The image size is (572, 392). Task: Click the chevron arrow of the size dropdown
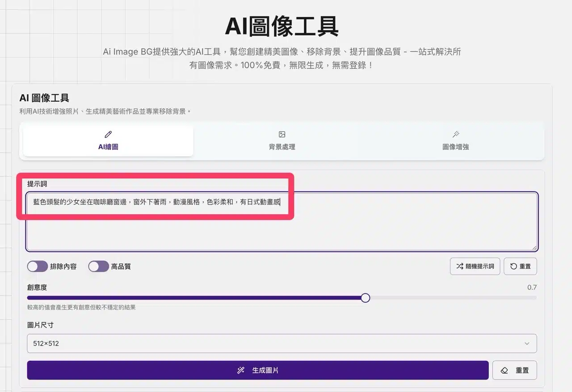point(527,343)
